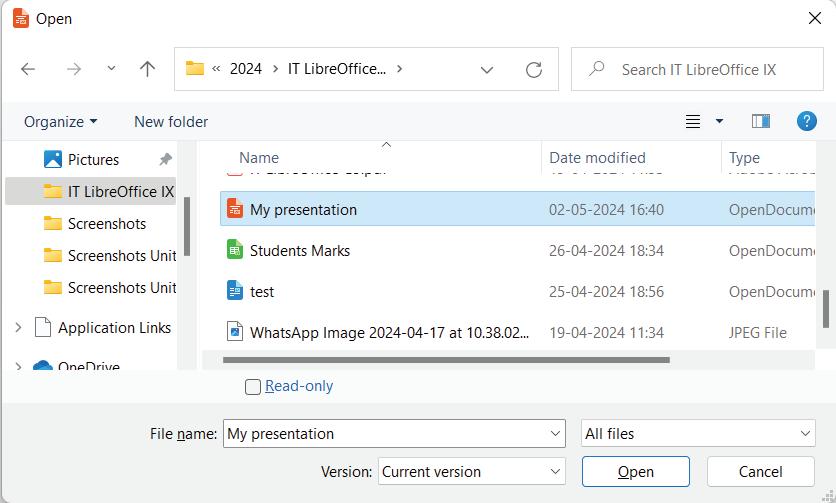836x503 pixels.
Task: Open the Organize menu
Action: pyautogui.click(x=61, y=122)
